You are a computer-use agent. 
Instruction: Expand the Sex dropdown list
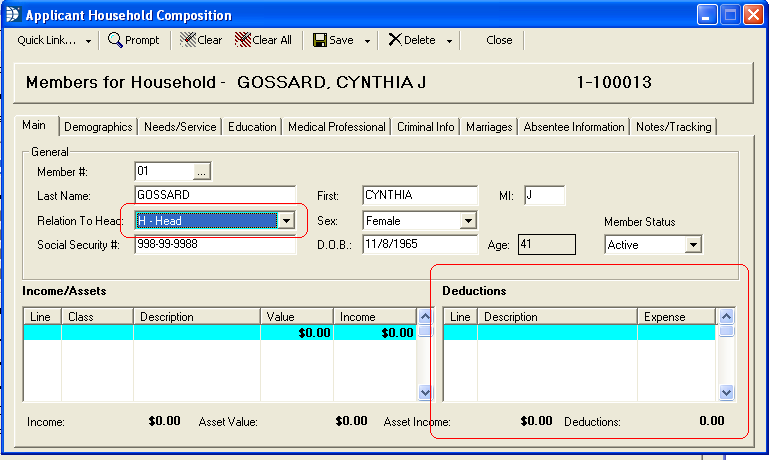468,220
